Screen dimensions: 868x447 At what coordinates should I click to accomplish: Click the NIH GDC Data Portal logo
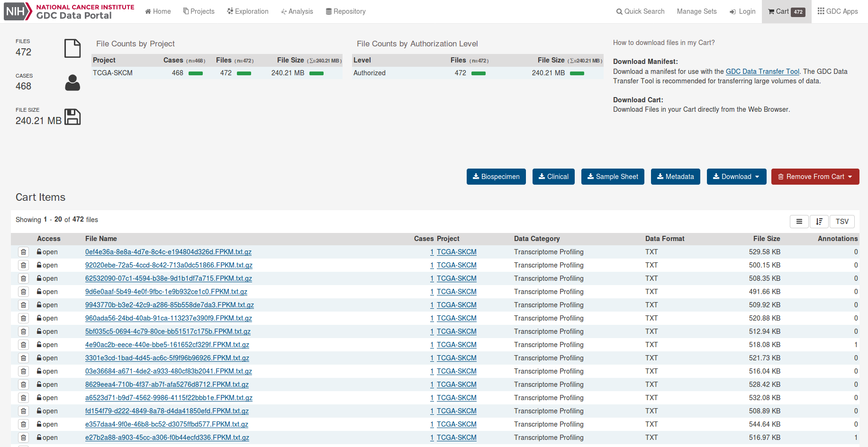click(69, 11)
